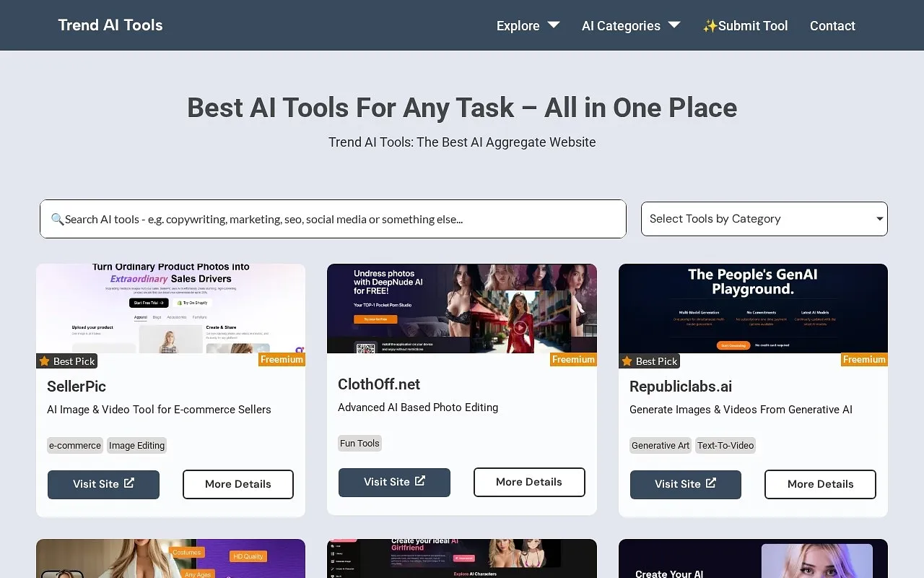Click external-link icon on SellerPic Visit Site
The width and height of the screenshot is (924, 578).
pyautogui.click(x=129, y=483)
